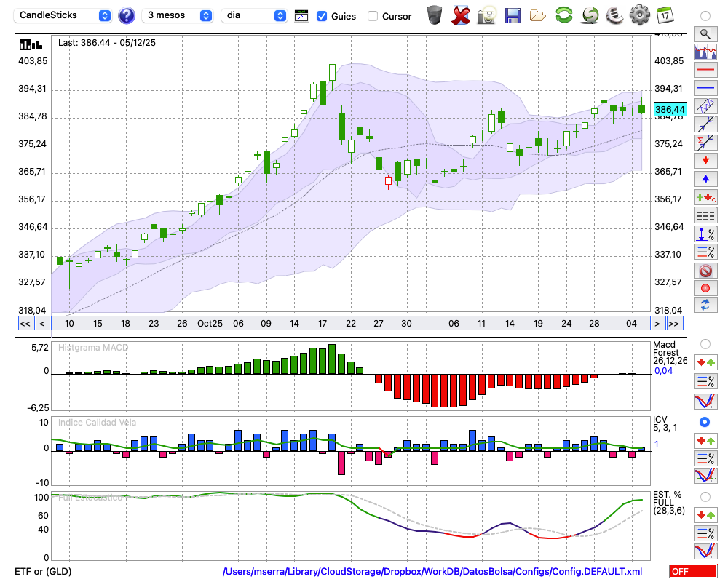
Task: Click the trash can icon in toolbar
Action: click(435, 15)
